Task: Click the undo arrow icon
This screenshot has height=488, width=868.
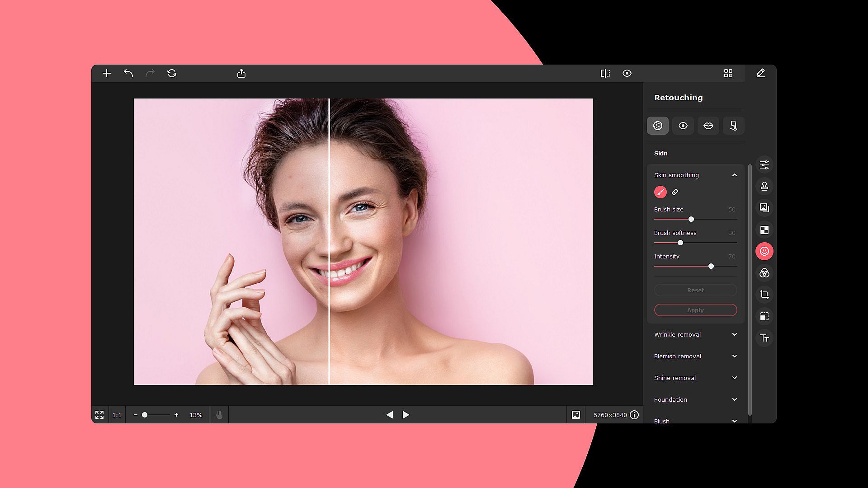Action: 128,73
